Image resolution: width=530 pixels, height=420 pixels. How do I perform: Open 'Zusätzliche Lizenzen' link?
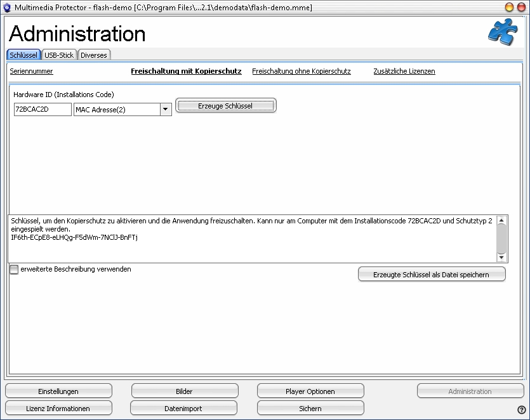tap(404, 72)
